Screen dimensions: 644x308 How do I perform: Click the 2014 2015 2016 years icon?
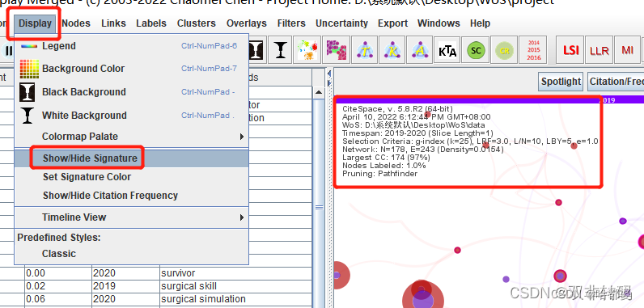(x=533, y=50)
